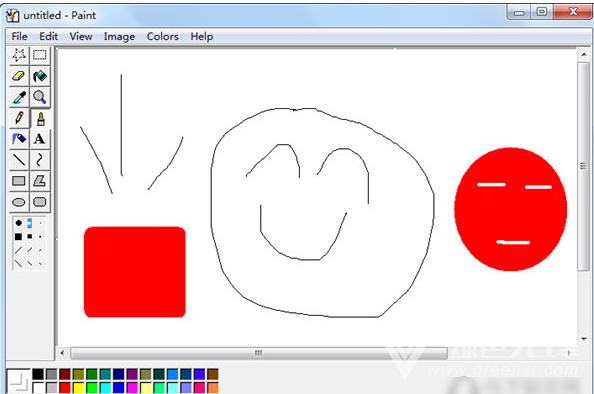Select the Magnifier tool

(x=39, y=97)
